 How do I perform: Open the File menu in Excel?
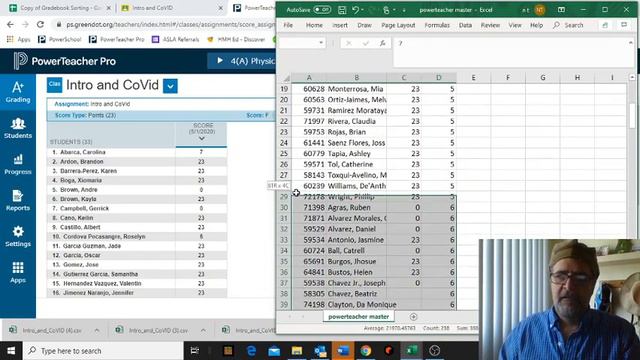click(x=288, y=25)
